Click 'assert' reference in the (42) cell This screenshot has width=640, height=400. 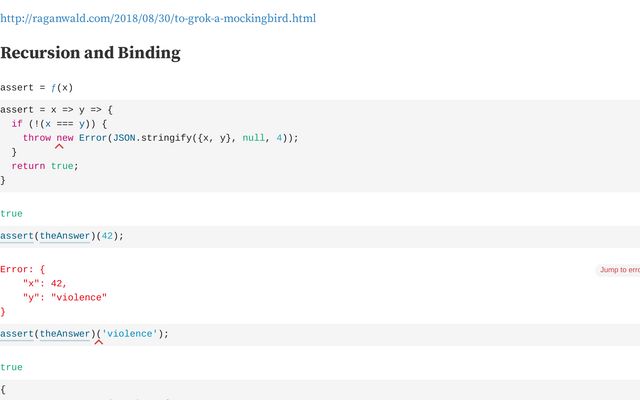16,236
